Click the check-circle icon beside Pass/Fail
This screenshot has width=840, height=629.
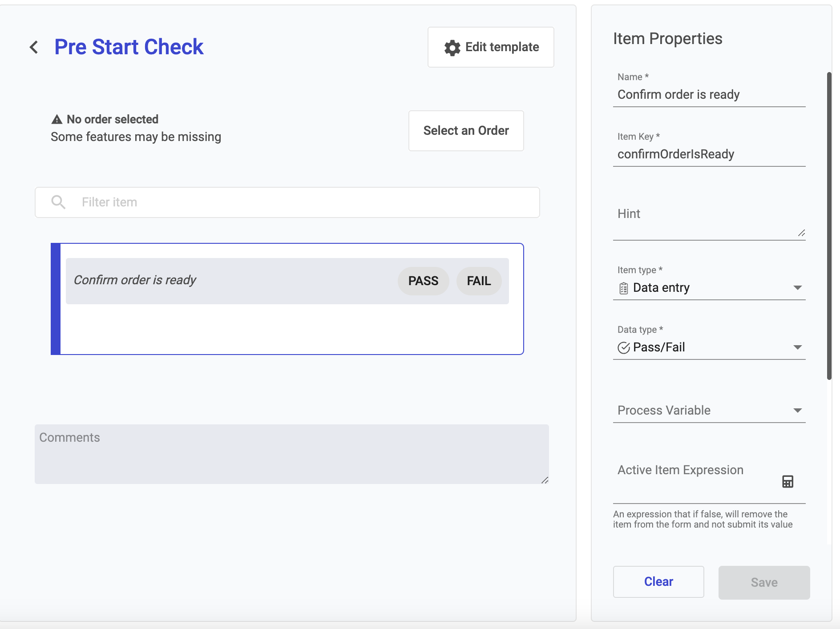pos(624,347)
